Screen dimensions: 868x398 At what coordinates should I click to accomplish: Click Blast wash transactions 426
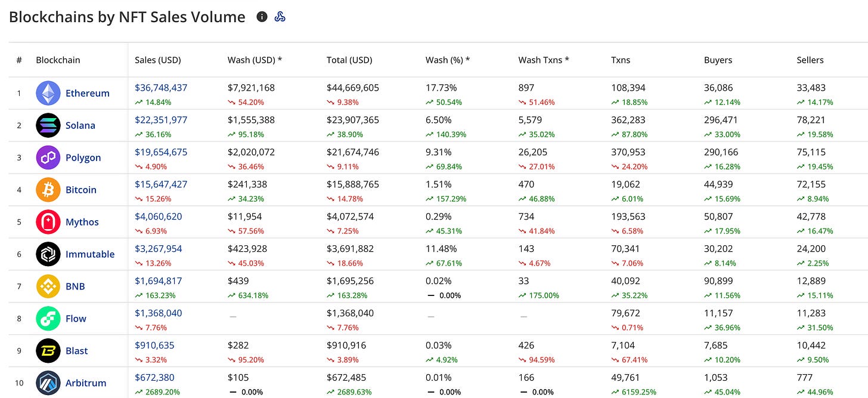(527, 345)
